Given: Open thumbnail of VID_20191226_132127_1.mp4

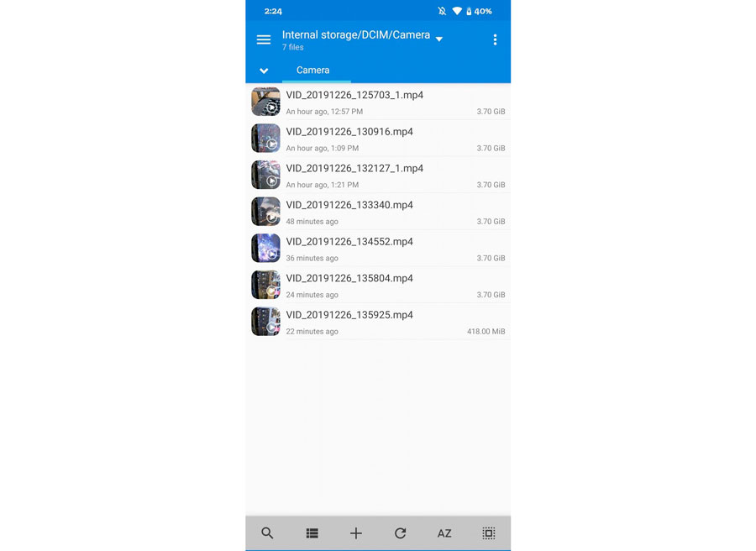Looking at the screenshot, I should point(265,175).
